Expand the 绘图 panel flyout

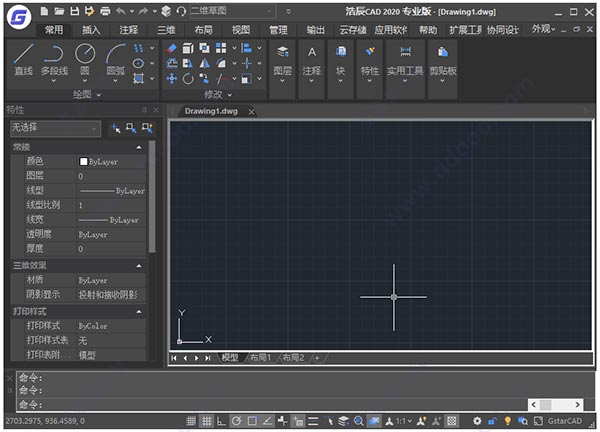(x=87, y=94)
